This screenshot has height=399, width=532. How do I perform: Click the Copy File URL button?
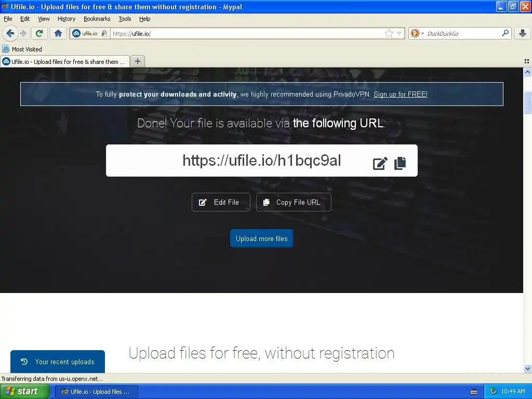tap(294, 202)
